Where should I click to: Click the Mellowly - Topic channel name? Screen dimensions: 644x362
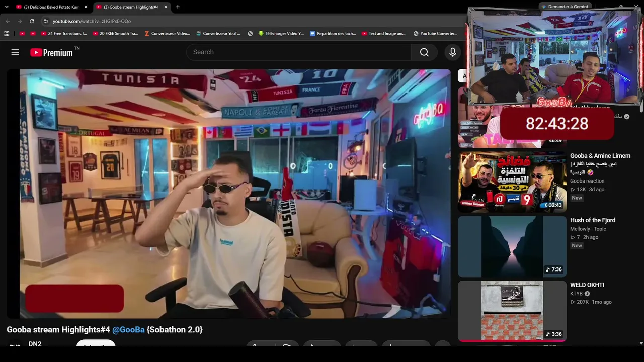[588, 229]
